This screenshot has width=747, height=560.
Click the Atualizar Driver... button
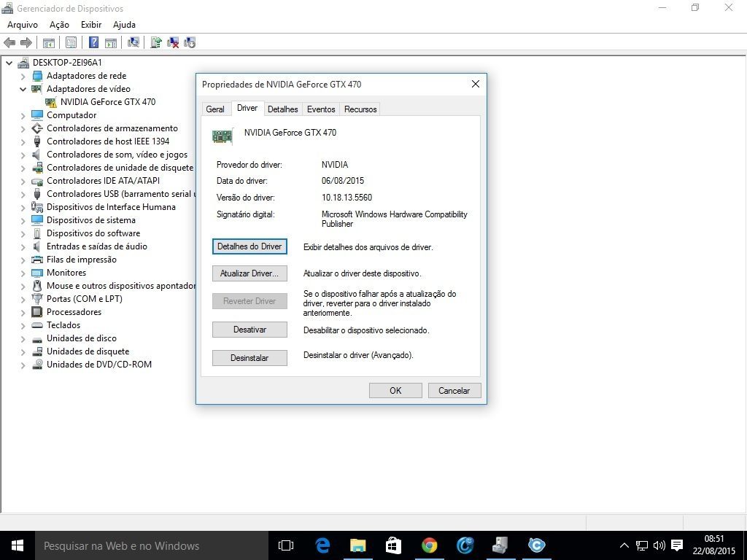249,273
